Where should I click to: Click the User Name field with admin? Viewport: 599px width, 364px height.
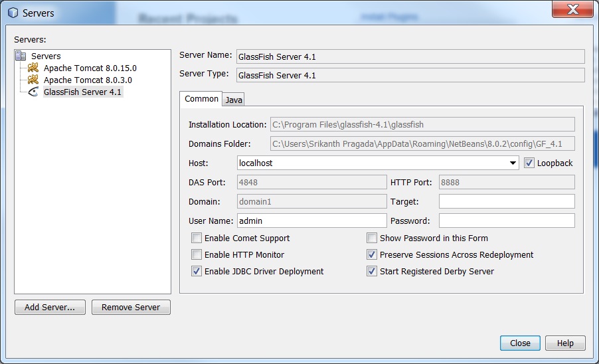tap(311, 221)
